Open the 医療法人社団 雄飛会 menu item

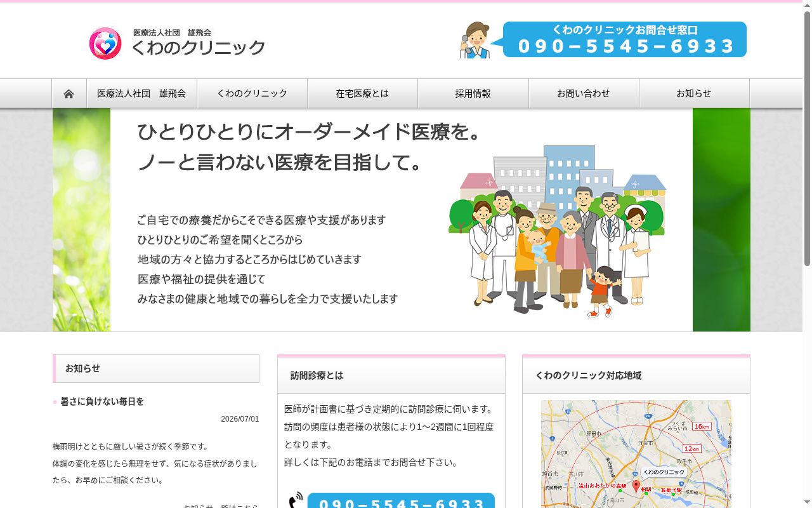pos(141,93)
